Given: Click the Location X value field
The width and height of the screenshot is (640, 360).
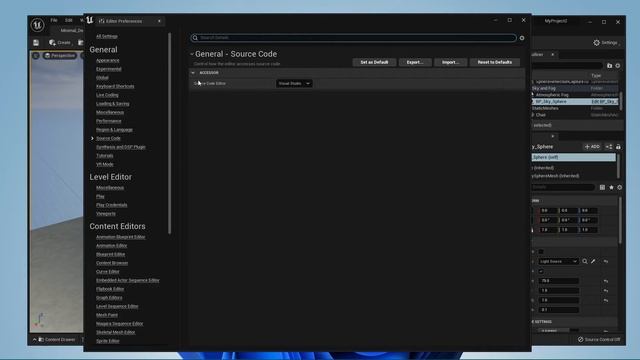Looking at the screenshot, I should coord(548,211).
